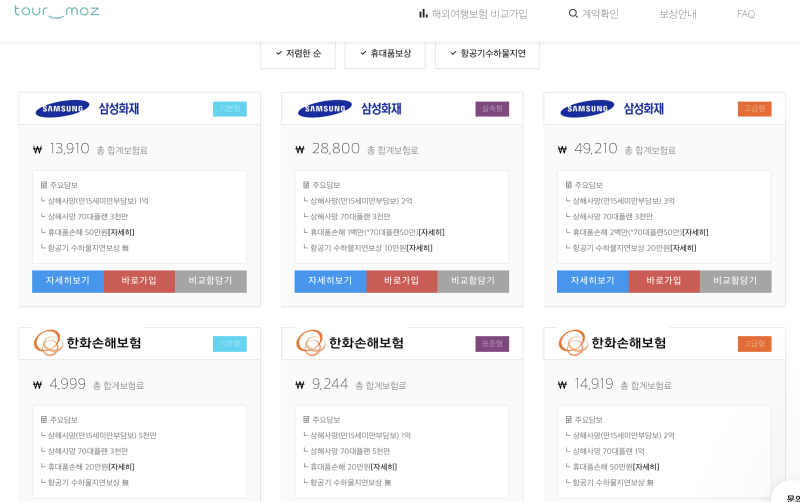The width and height of the screenshot is (800, 502).
Task: Click purple 표준형 badge on Hanwha 9,244 card
Action: tap(492, 344)
